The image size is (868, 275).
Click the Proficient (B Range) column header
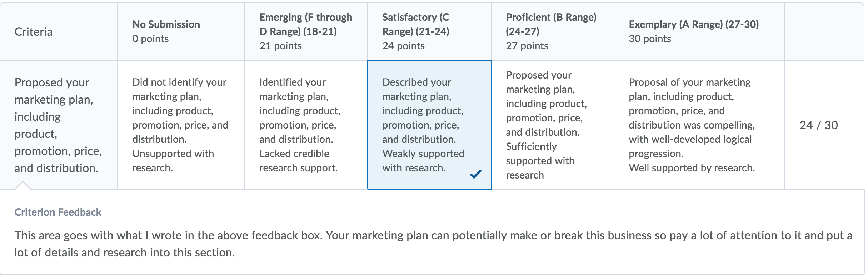click(553, 31)
